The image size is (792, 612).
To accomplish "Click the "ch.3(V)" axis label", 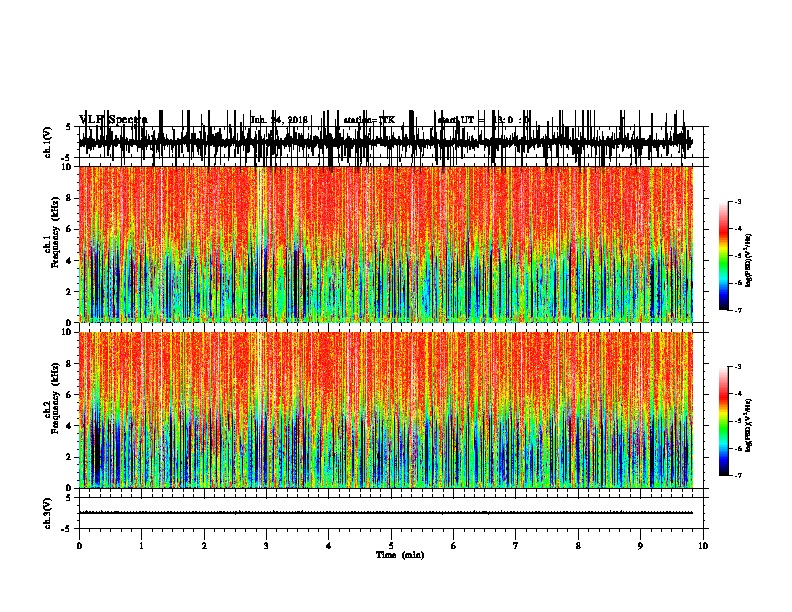I will tap(48, 513).
